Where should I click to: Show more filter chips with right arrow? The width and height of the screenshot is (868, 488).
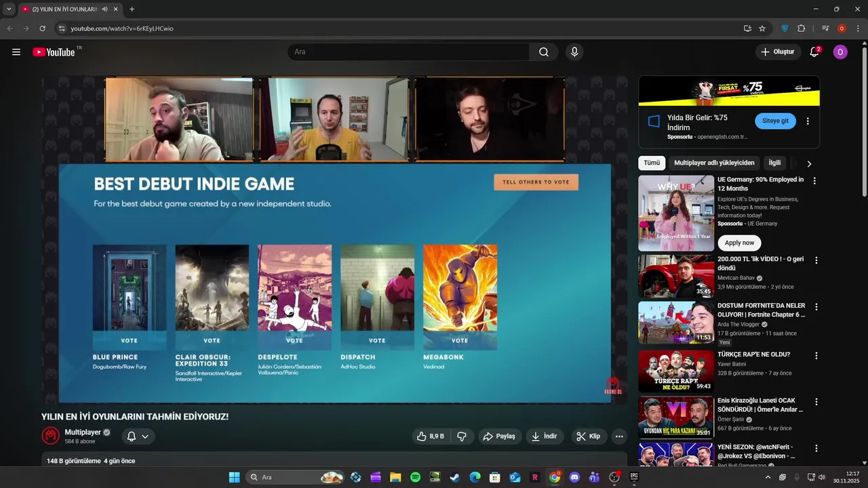(809, 163)
